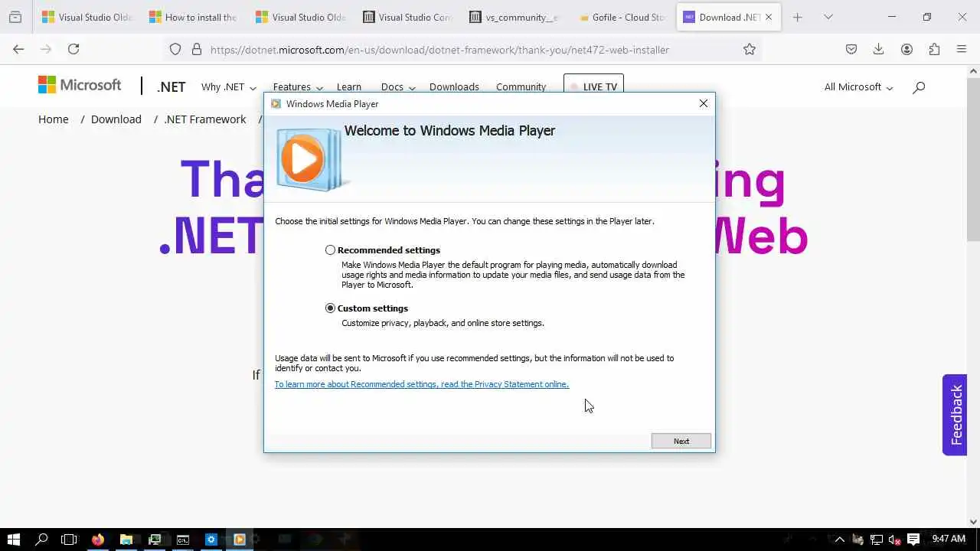This screenshot has height=551, width=980.
Task: Open the Firefox downloads panel
Action: (879, 49)
